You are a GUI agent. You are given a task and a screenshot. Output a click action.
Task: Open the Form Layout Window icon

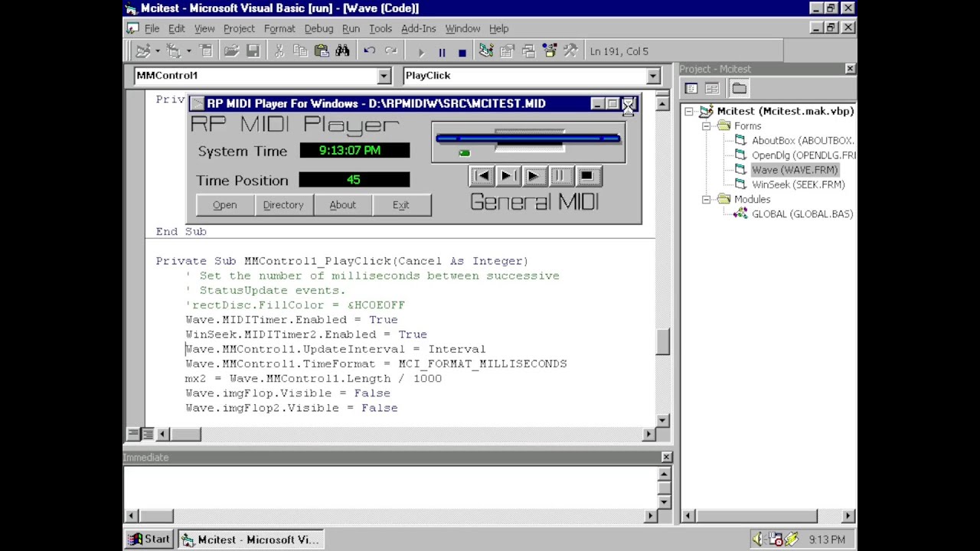528,51
